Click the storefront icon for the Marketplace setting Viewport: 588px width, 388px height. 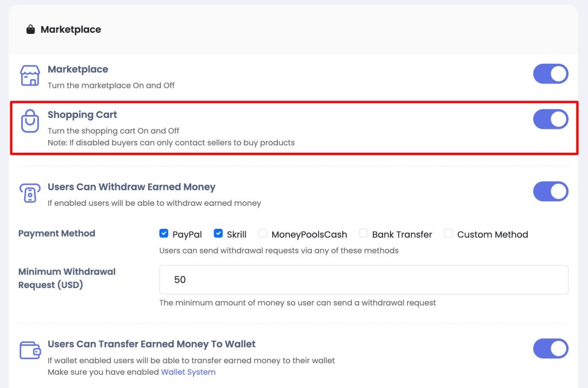30,75
